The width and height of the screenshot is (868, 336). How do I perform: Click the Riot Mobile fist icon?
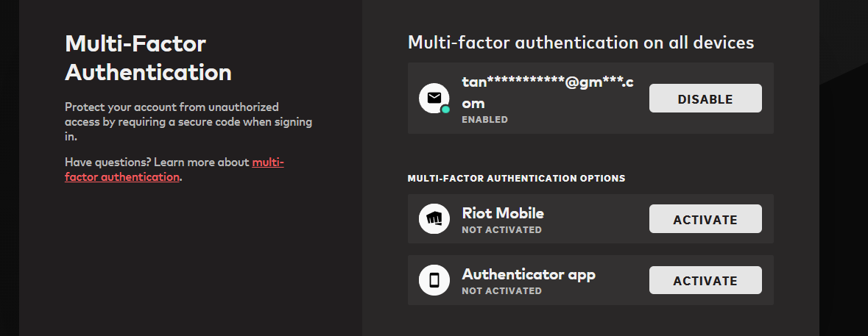click(x=434, y=219)
